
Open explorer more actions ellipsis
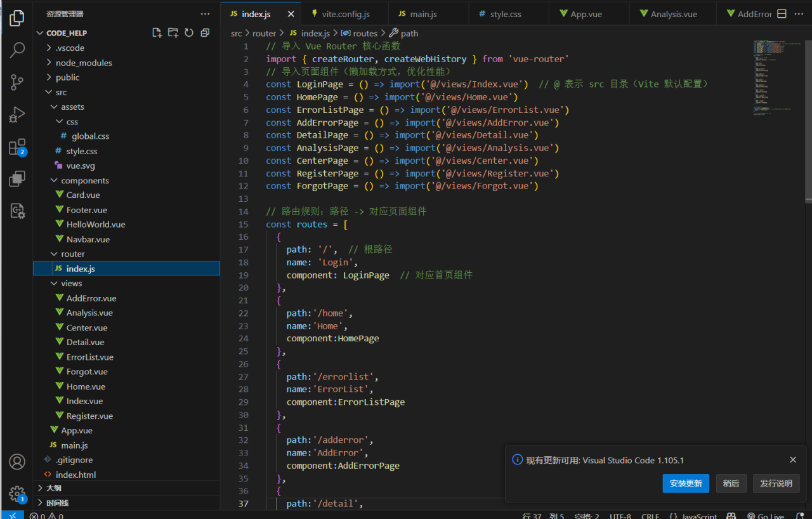point(205,13)
